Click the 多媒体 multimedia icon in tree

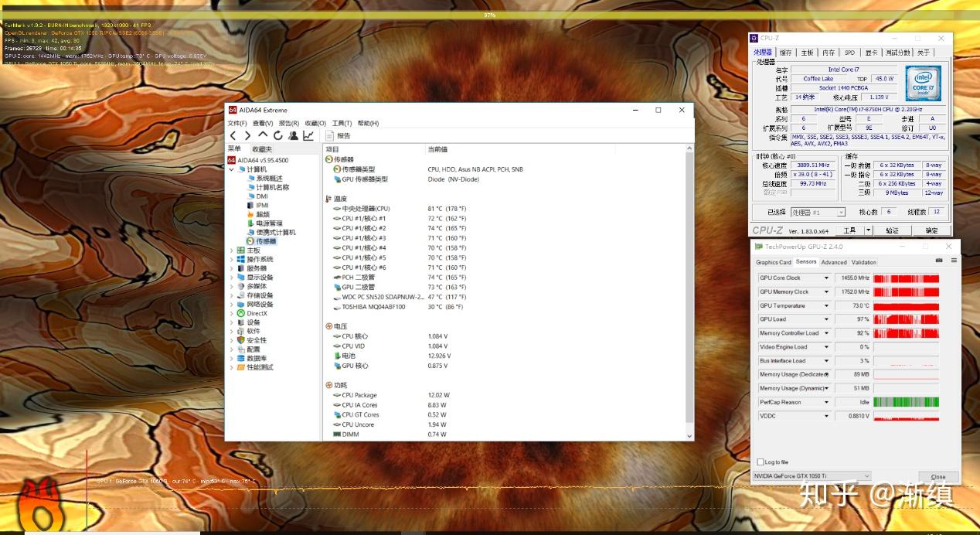tap(241, 286)
